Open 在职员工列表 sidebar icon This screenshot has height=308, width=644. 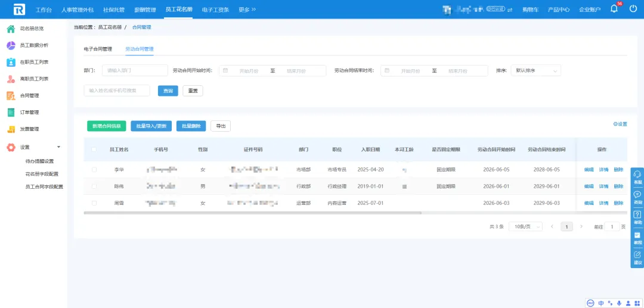(x=11, y=63)
